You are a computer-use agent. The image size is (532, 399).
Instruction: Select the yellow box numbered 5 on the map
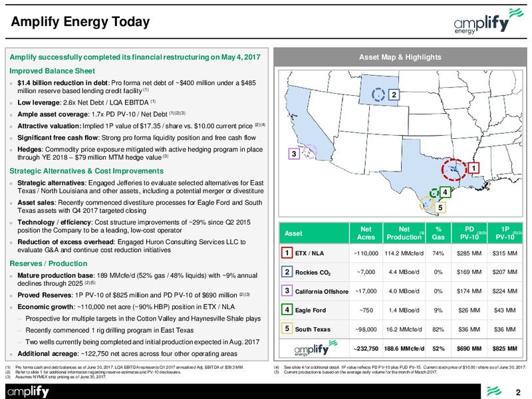440,207
